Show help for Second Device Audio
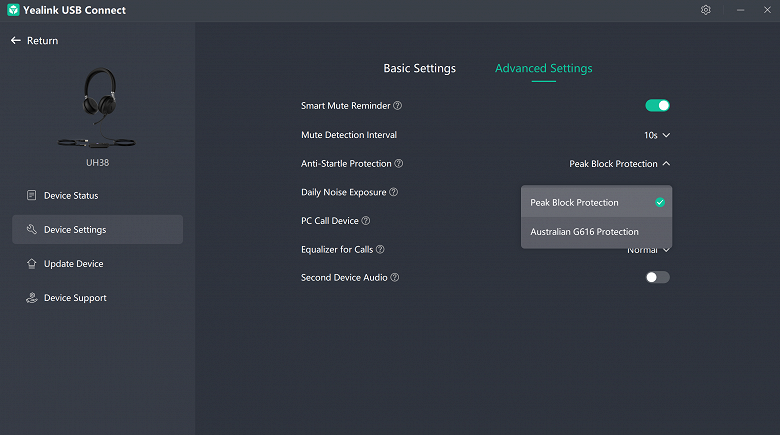This screenshot has width=780, height=435. tap(394, 277)
